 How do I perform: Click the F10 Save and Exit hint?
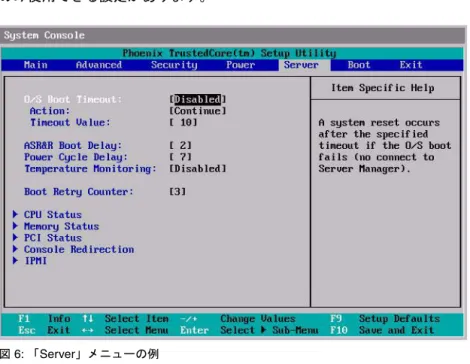[382, 330]
